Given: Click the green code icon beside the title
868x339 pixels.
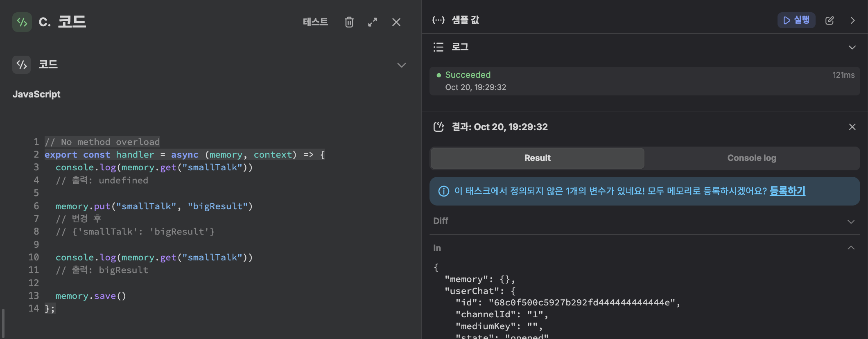Looking at the screenshot, I should (x=22, y=22).
